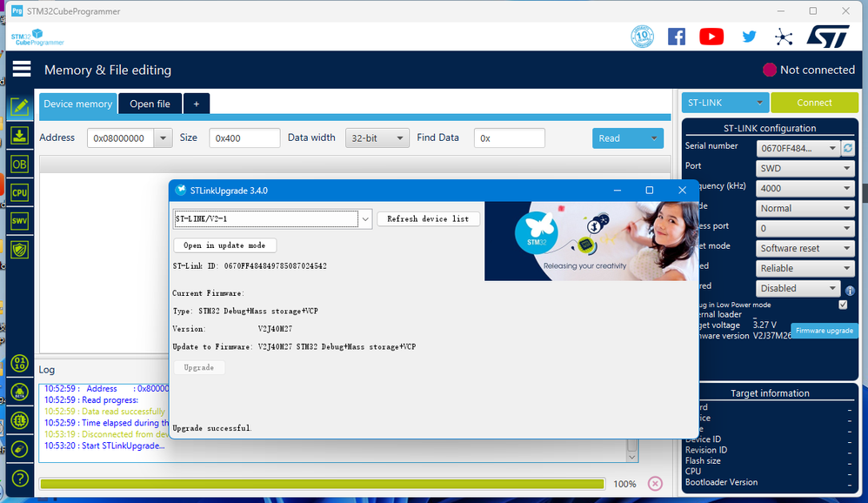Open the register 0110 sidebar icon
This screenshot has width=868, height=503.
(x=20, y=364)
